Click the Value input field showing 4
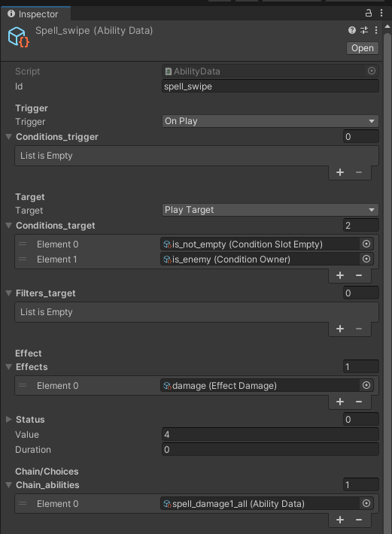Screen dimensions: 392x534 click(270, 434)
